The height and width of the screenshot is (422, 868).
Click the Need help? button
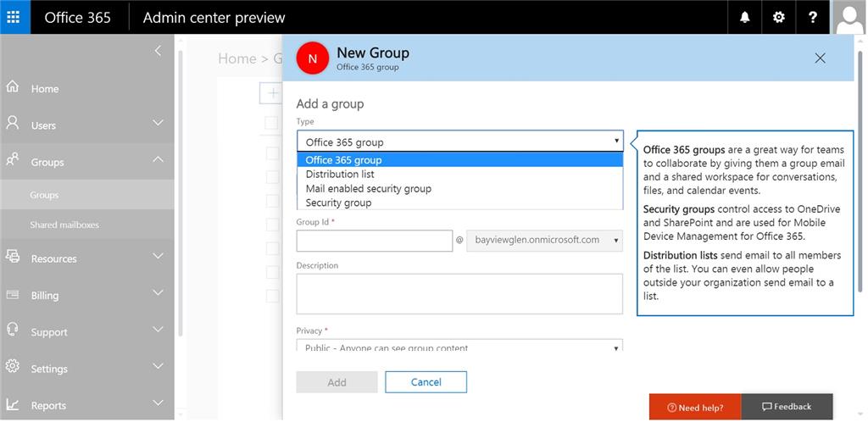(695, 407)
